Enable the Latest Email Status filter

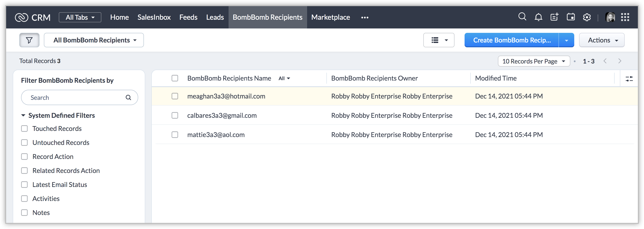[24, 185]
